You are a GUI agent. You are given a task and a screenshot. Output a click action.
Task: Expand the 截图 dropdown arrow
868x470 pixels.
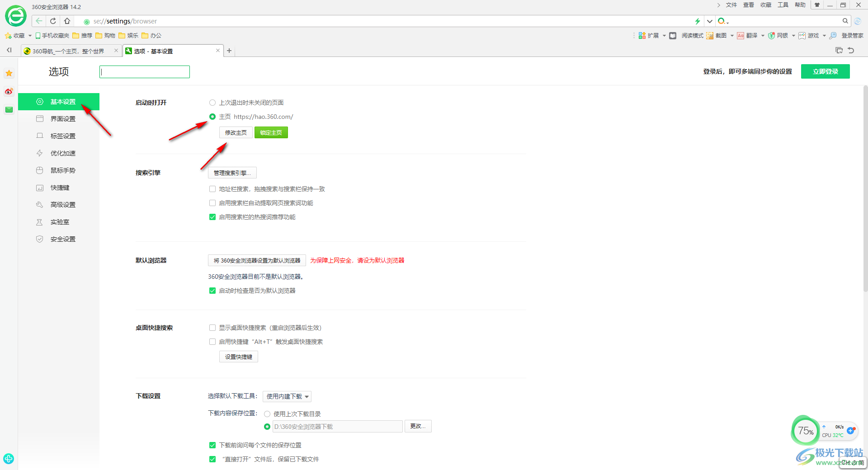click(x=732, y=36)
